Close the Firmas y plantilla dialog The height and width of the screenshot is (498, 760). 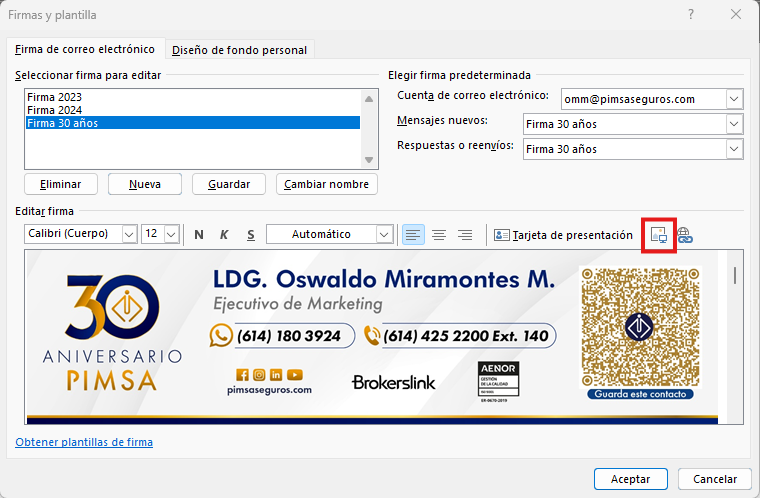pos(736,15)
